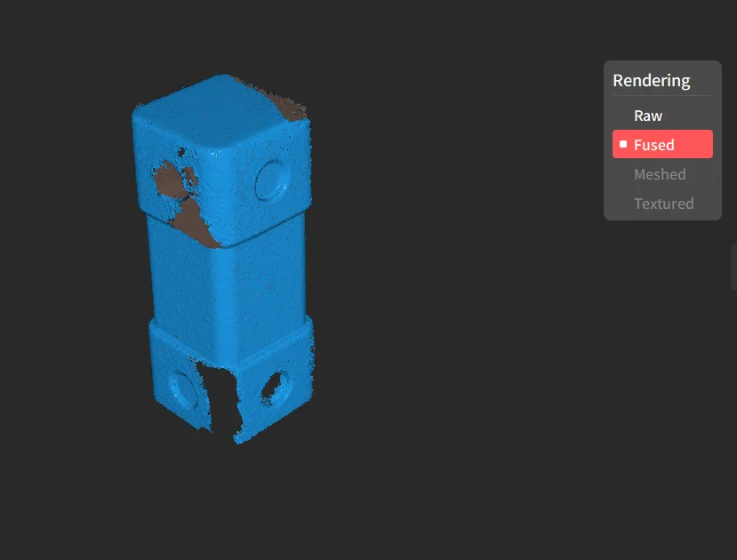Choose the Textured rendering mode
This screenshot has height=560, width=737.
[x=662, y=204]
